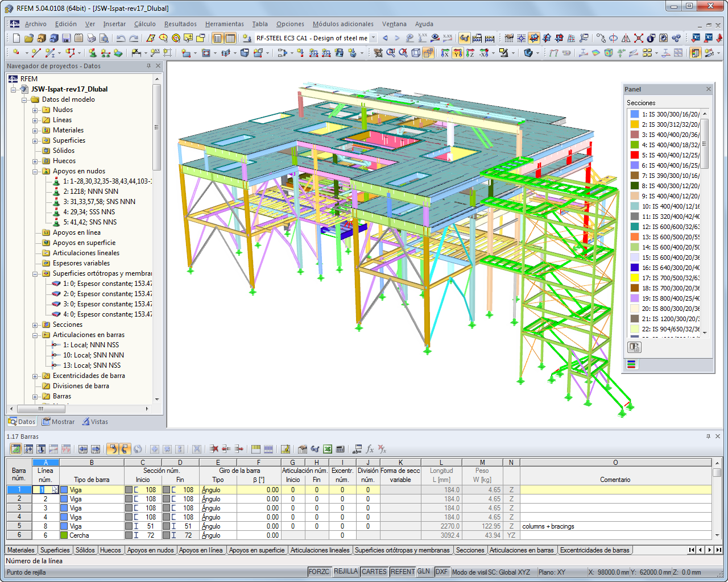Create a new model with the New icon
Image resolution: width=728 pixels, height=582 pixels.
click(x=16, y=38)
